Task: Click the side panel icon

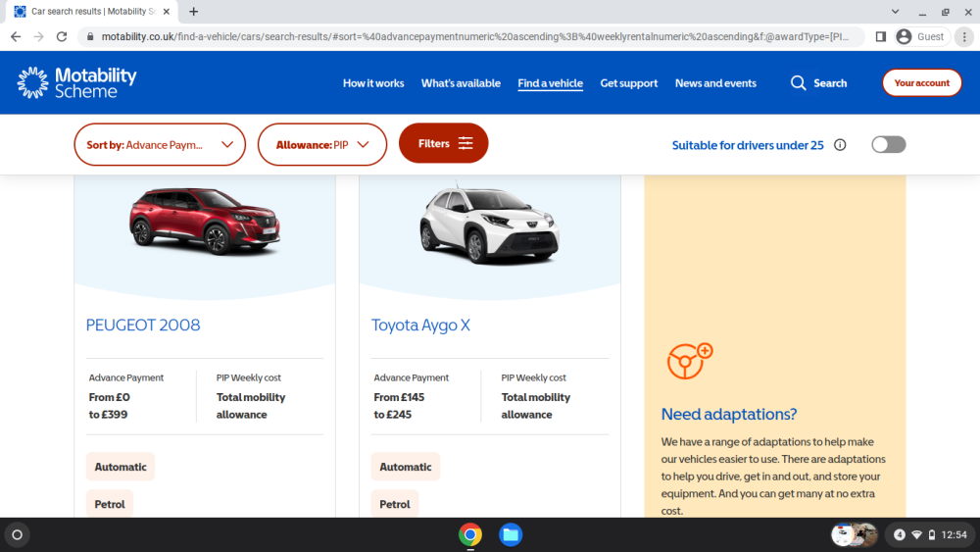Action: pyautogui.click(x=881, y=37)
